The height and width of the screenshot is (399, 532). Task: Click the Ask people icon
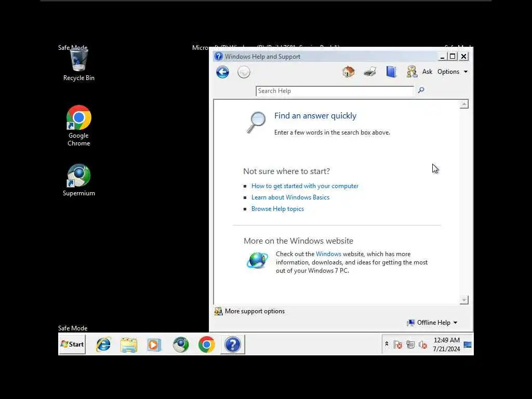(411, 72)
